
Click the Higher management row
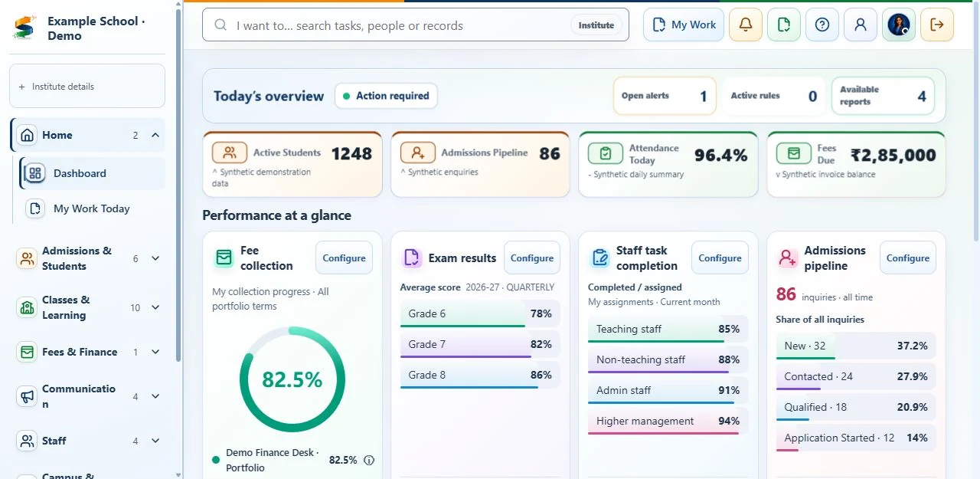pos(668,421)
